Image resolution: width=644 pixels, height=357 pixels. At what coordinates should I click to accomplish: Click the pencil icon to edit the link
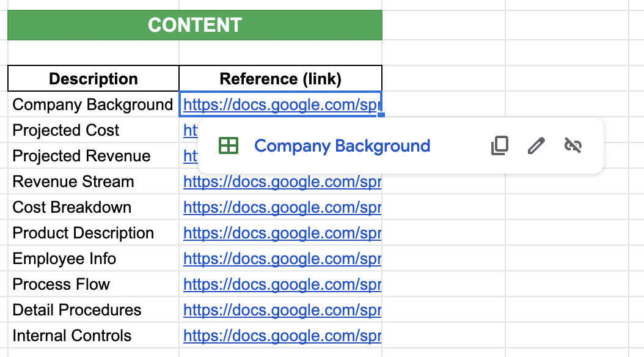click(x=536, y=145)
